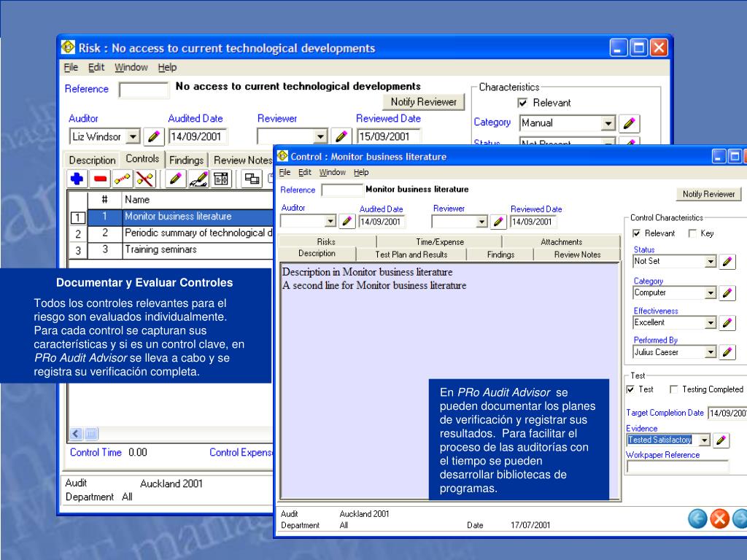Edit Reviewer with pencil in Risk window
Screen dimensions: 747x560
[x=341, y=136]
